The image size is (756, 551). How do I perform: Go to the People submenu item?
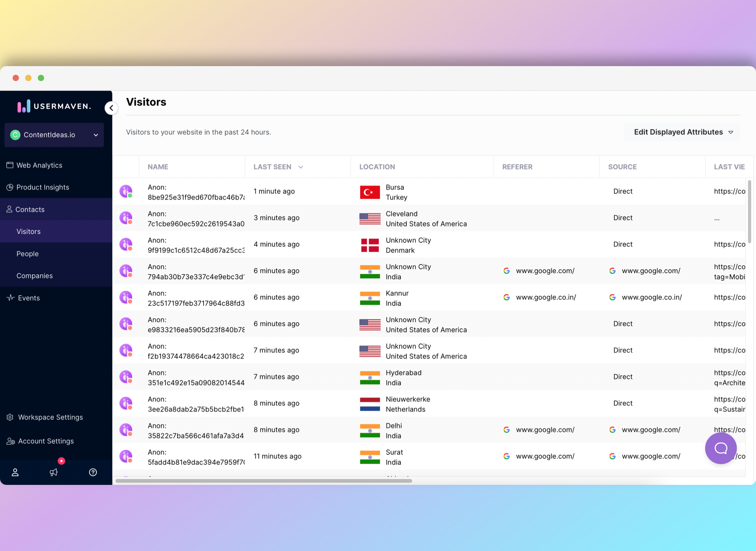click(28, 254)
